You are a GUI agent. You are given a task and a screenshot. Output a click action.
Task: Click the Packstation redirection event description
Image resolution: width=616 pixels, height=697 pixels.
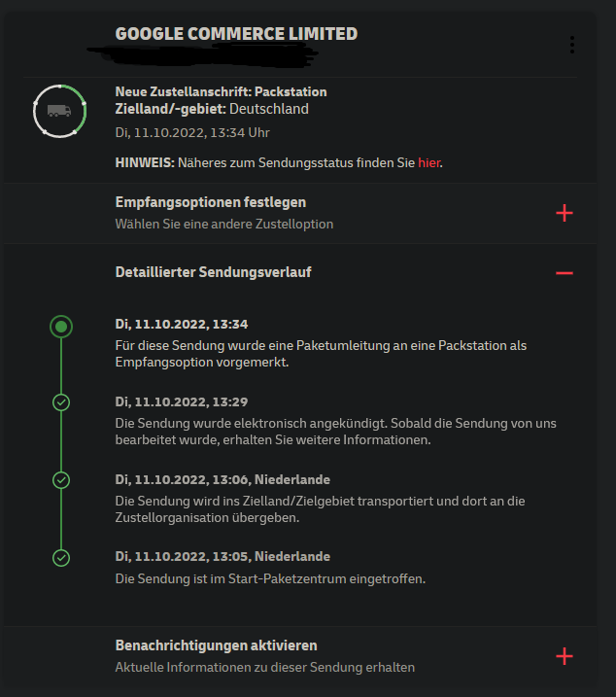[321, 354]
